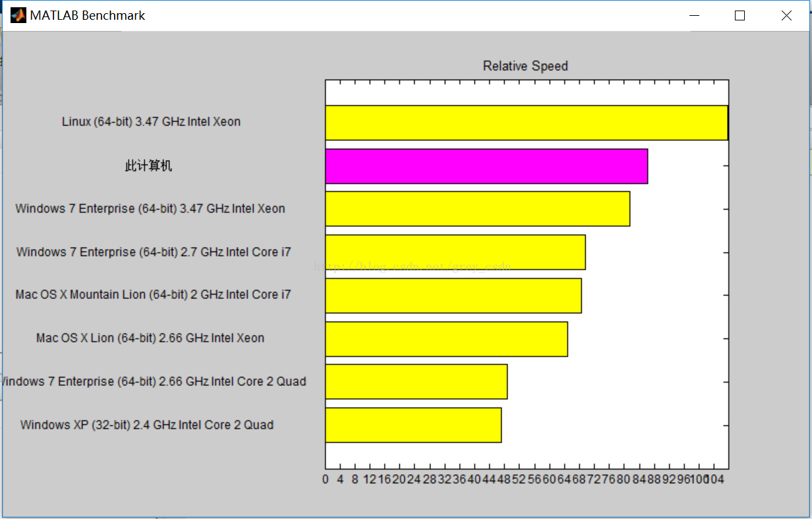This screenshot has width=812, height=519.
Task: Click the MATLAB Benchmark window title text
Action: 87,15
